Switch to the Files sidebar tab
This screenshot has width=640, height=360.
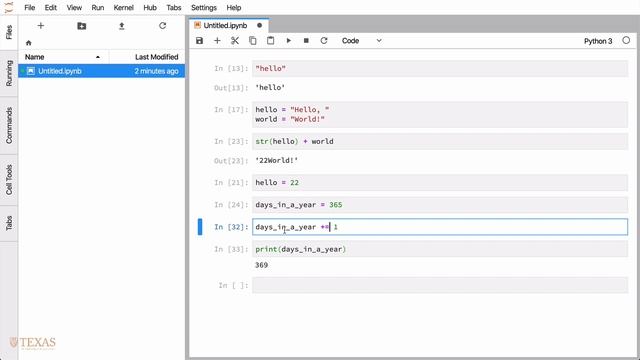click(9, 32)
